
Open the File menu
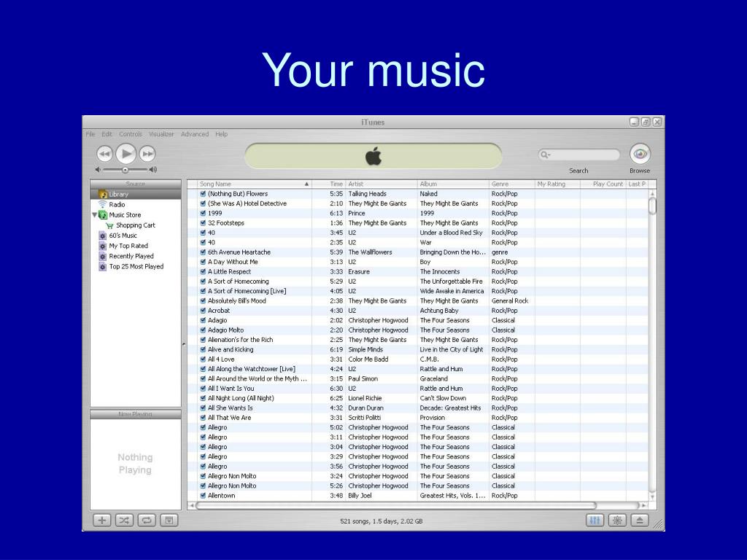pos(90,134)
